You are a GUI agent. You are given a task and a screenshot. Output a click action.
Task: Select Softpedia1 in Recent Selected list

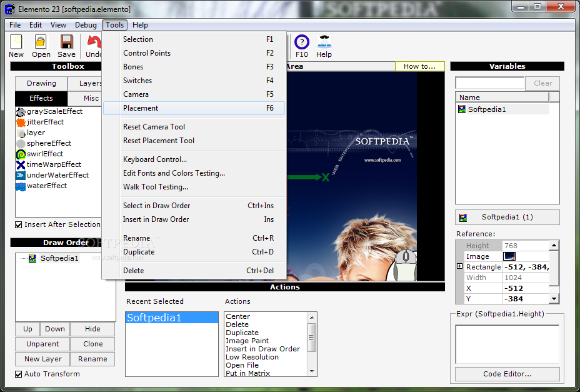pyautogui.click(x=172, y=318)
